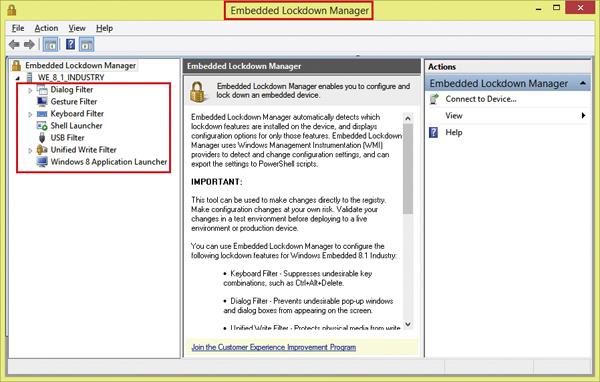Toggle the Show/Hide Console Tree toolbar icon

click(51, 45)
